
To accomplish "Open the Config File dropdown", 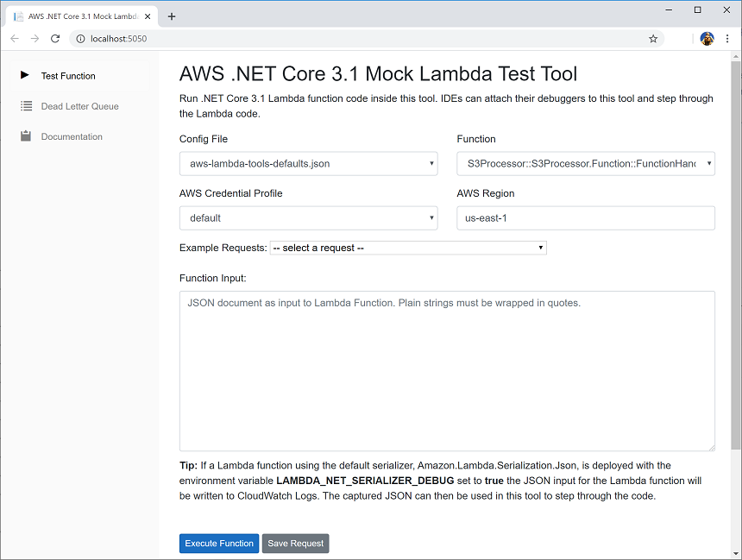I will 308,163.
